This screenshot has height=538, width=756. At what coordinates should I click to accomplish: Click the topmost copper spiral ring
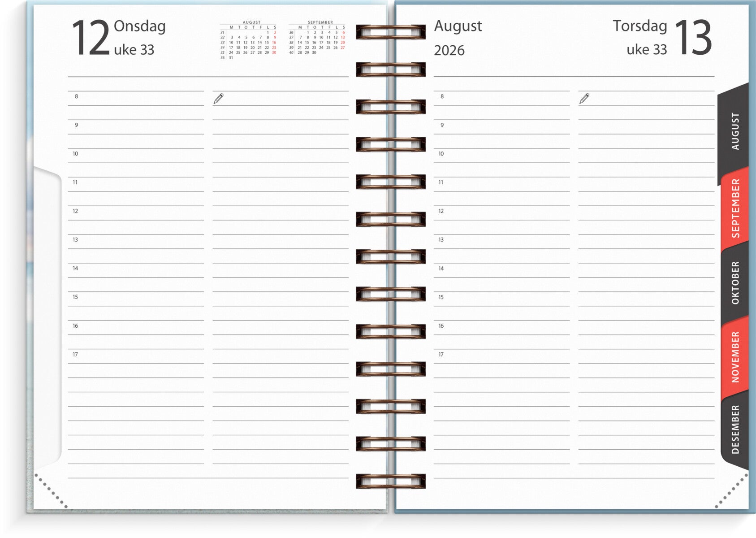[x=390, y=32]
